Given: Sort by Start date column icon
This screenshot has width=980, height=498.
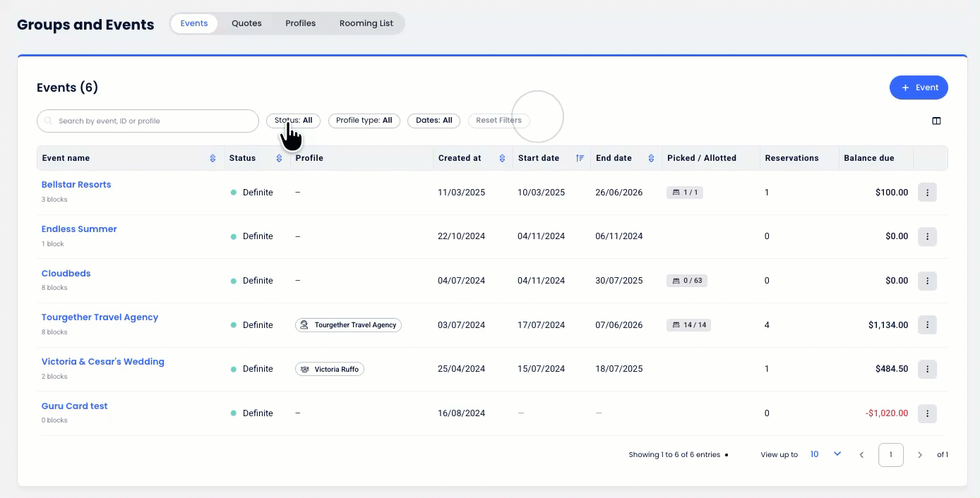Looking at the screenshot, I should click(580, 158).
